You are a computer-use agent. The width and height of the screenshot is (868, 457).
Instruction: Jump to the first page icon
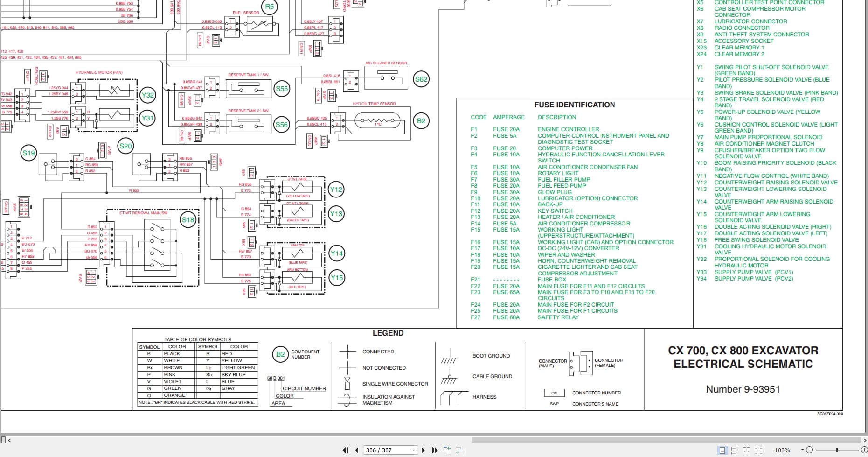(x=346, y=450)
